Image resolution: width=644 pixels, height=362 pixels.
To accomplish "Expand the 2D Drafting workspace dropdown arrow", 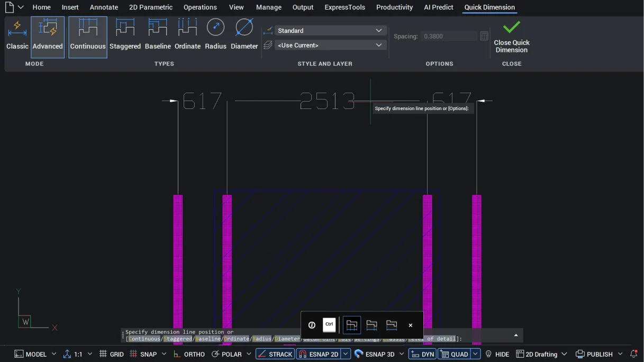I will [564, 354].
